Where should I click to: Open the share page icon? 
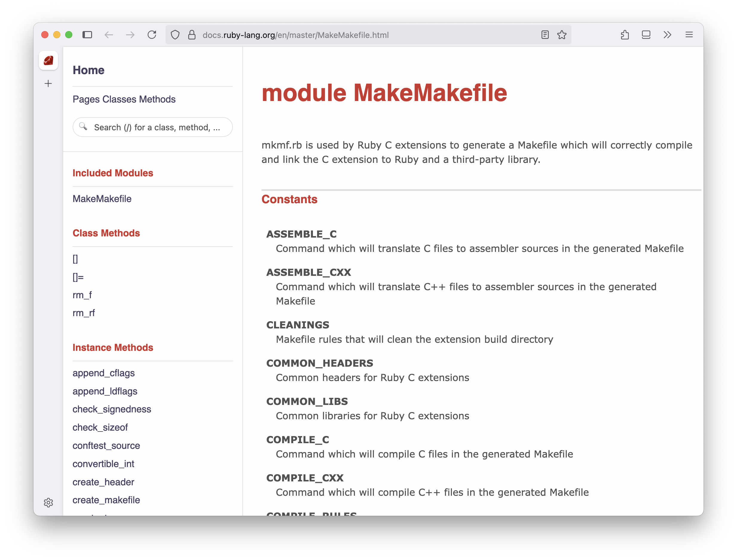625,35
